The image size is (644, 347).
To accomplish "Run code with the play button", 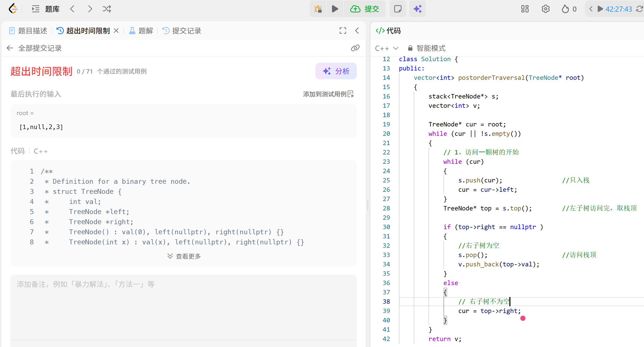I will coord(335,9).
